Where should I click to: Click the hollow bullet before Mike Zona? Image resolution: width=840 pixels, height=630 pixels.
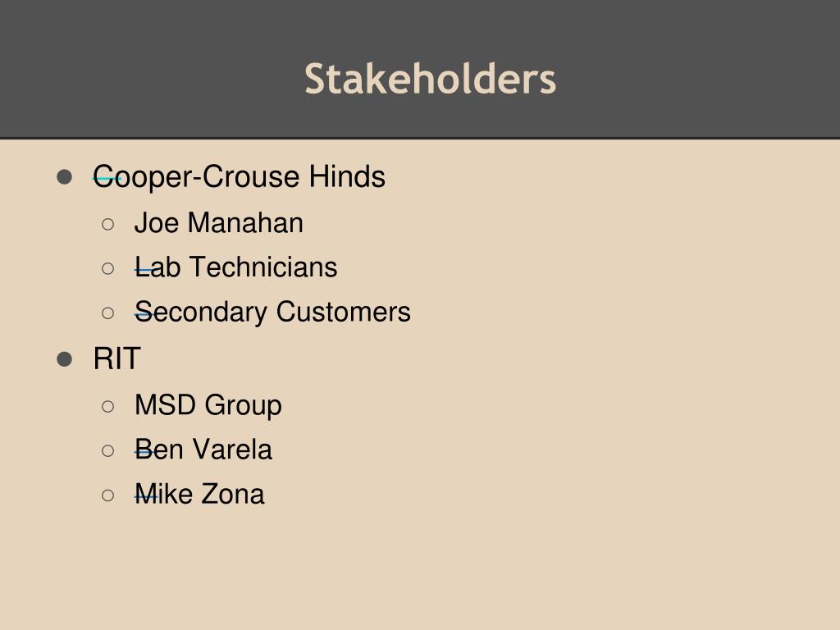click(x=107, y=495)
